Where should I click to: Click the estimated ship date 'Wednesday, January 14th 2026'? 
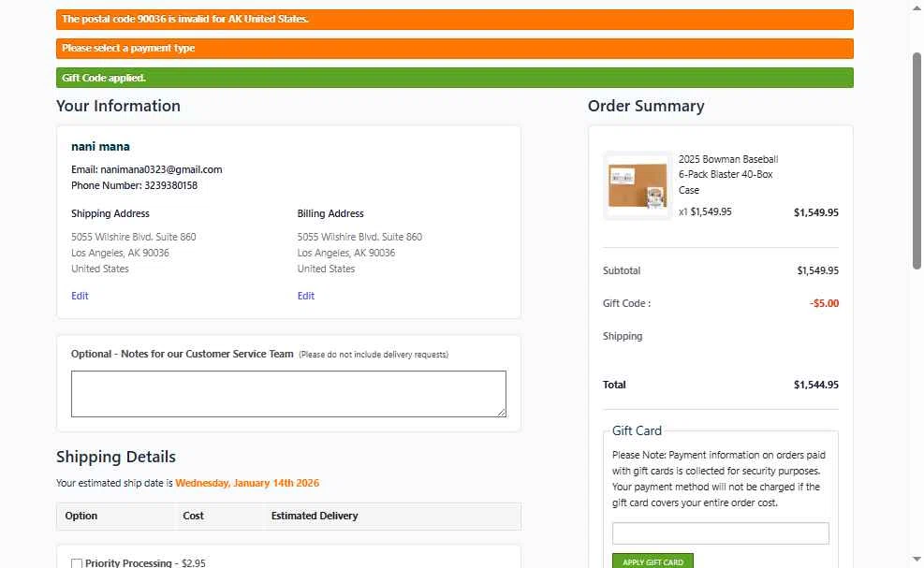[x=247, y=483]
